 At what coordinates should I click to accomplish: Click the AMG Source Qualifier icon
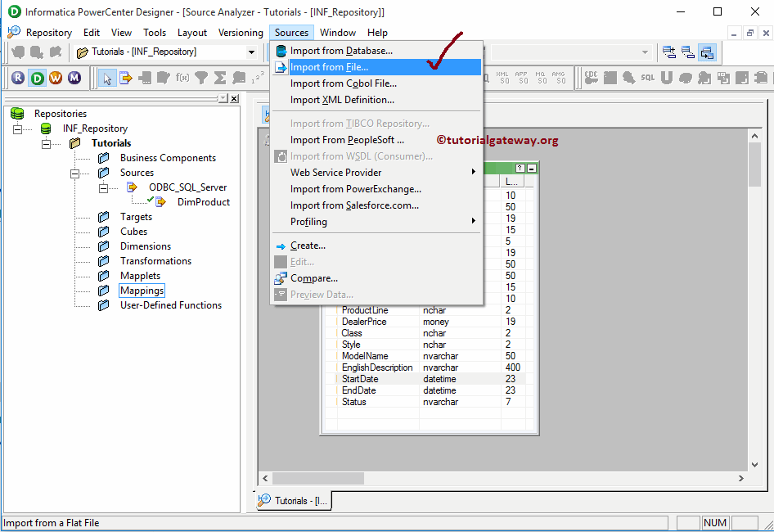click(560, 78)
